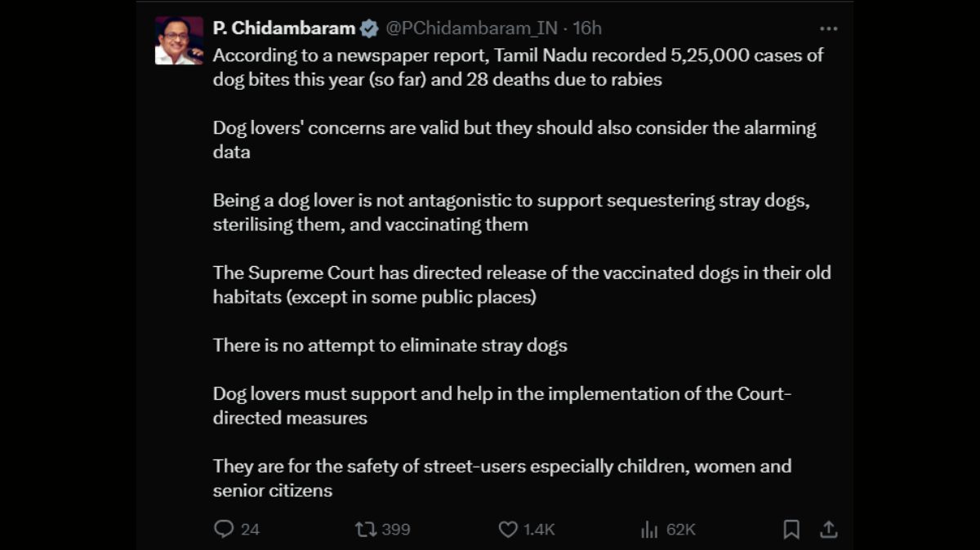Open P. Chidambaram's profile picture
This screenshot has width=980, height=550.
[x=179, y=41]
